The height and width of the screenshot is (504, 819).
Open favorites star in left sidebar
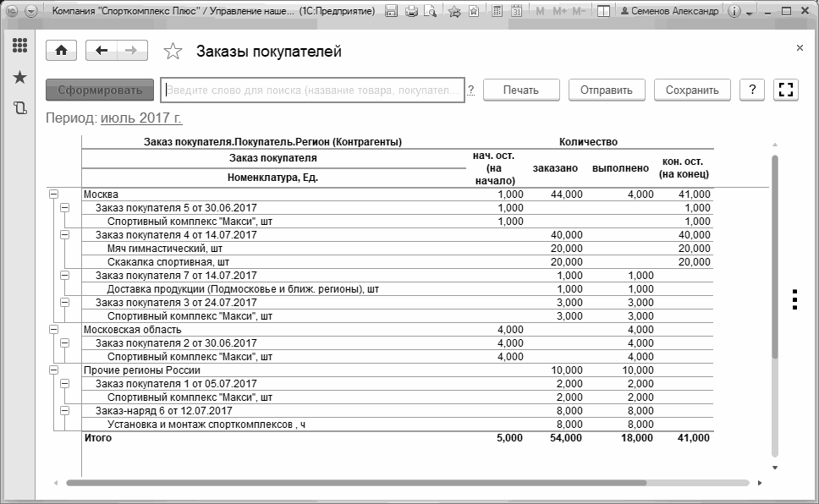[19, 78]
